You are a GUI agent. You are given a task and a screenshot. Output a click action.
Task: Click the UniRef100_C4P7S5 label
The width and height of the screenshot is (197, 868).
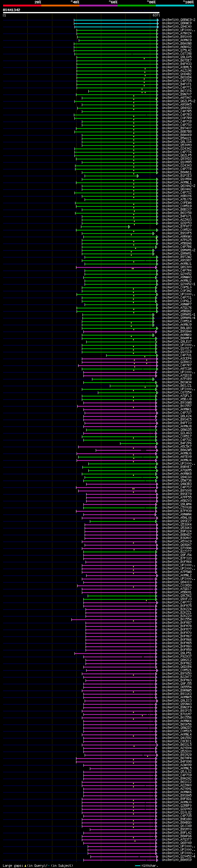point(176,81)
